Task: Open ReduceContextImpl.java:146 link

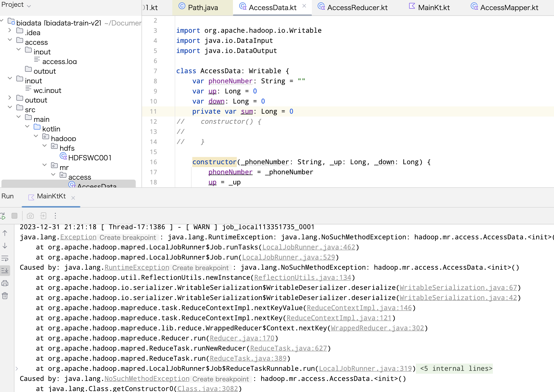Action: pyautogui.click(x=359, y=308)
